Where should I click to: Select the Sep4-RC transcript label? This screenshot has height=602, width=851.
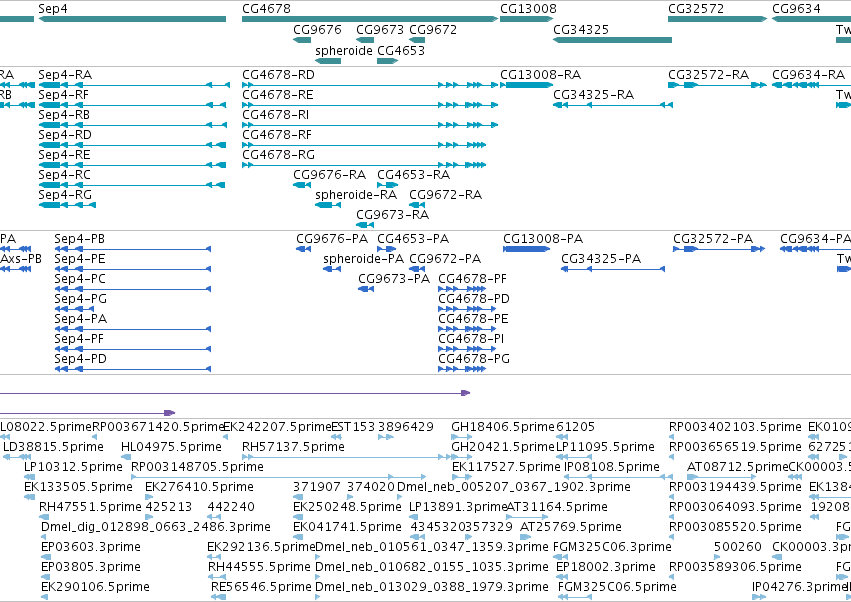[x=65, y=175]
